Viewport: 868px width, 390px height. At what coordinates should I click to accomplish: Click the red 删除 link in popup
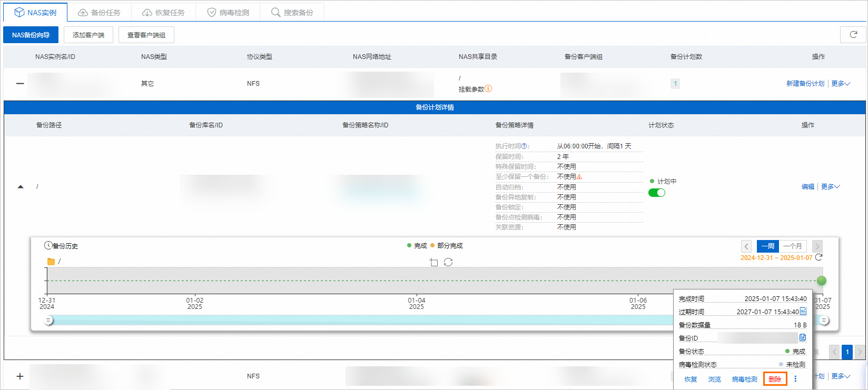tap(775, 379)
